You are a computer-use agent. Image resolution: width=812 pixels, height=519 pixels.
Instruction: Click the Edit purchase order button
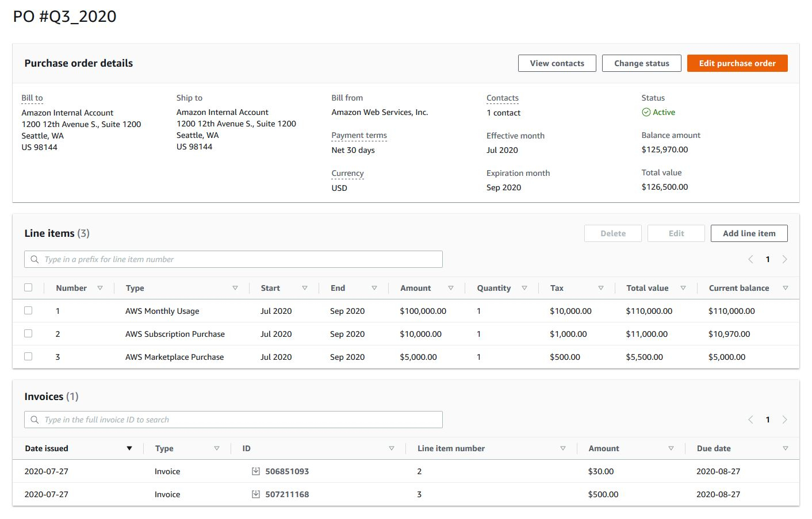pos(737,63)
